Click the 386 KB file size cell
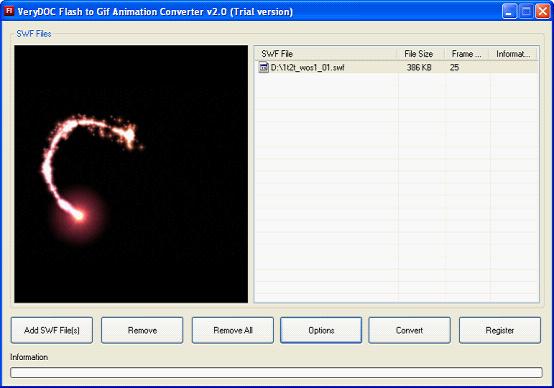554x388 pixels. (419, 67)
